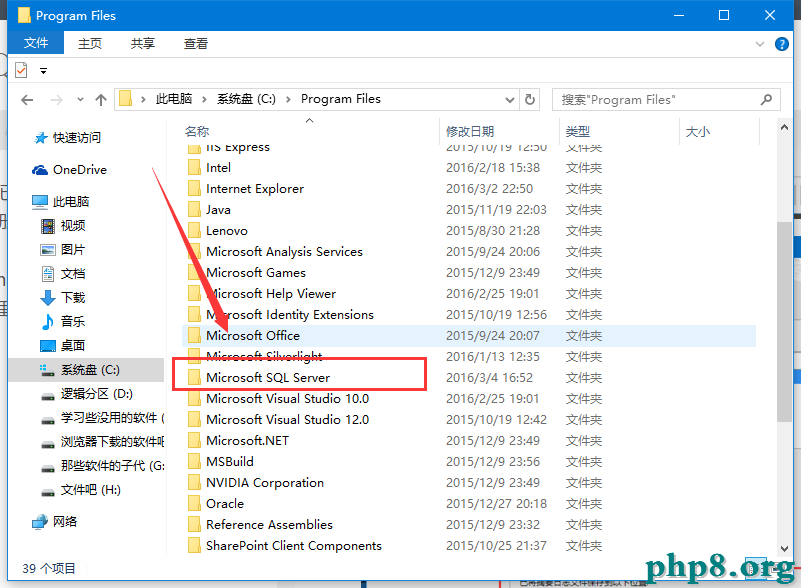The image size is (801, 588).
Task: Select drive 系统盘 (C:) in sidebar
Action: pos(87,370)
